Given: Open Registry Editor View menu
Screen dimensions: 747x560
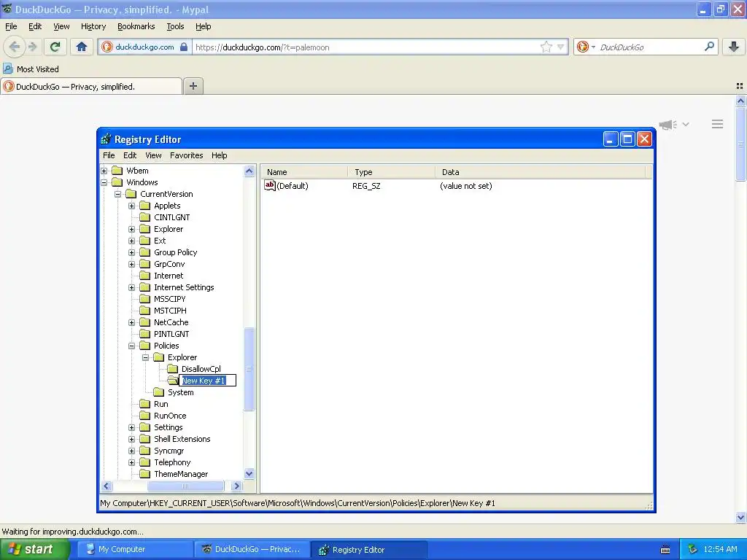Looking at the screenshot, I should pos(153,155).
